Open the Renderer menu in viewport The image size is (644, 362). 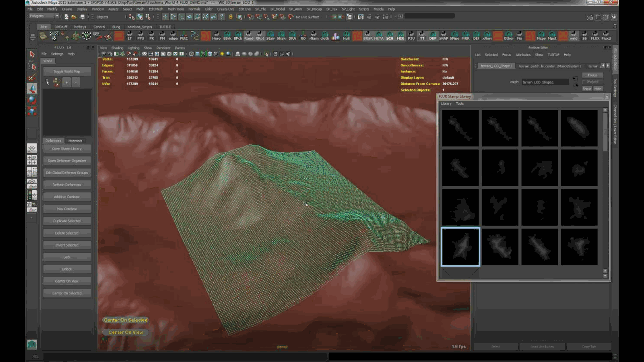coord(163,48)
